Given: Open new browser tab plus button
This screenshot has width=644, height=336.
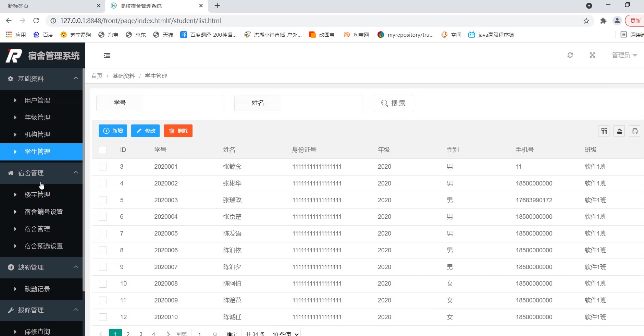Looking at the screenshot, I should (217, 6).
